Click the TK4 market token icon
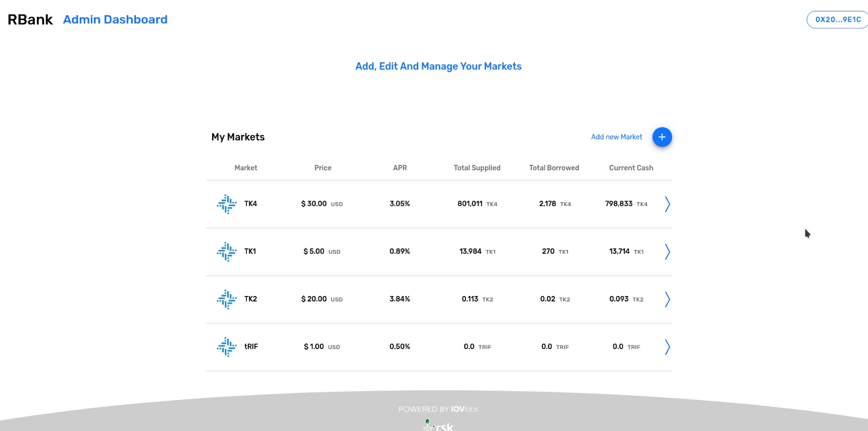868x431 pixels. pos(227,204)
